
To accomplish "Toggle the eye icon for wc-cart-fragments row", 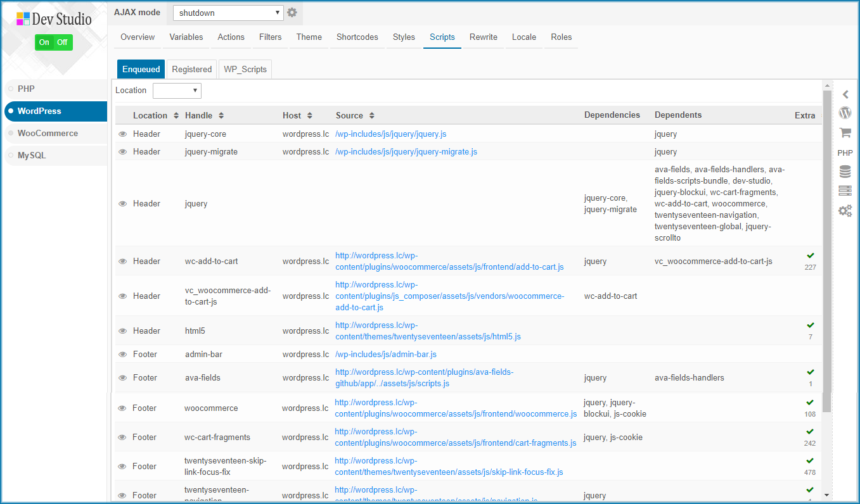I will click(122, 438).
